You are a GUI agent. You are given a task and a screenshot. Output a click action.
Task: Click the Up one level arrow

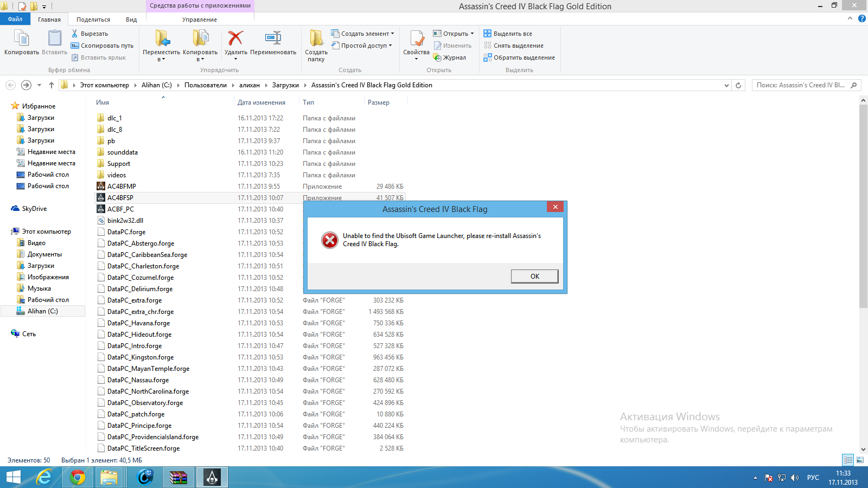point(52,85)
